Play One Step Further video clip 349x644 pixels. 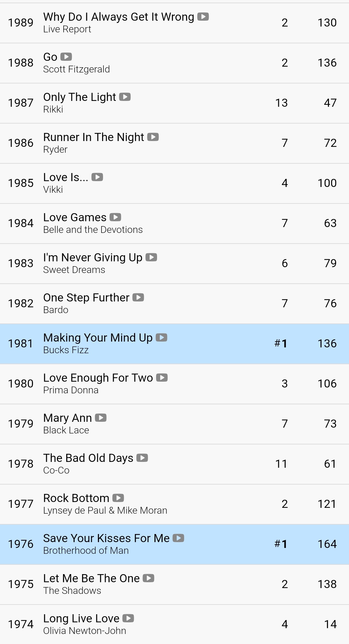pyautogui.click(x=138, y=297)
